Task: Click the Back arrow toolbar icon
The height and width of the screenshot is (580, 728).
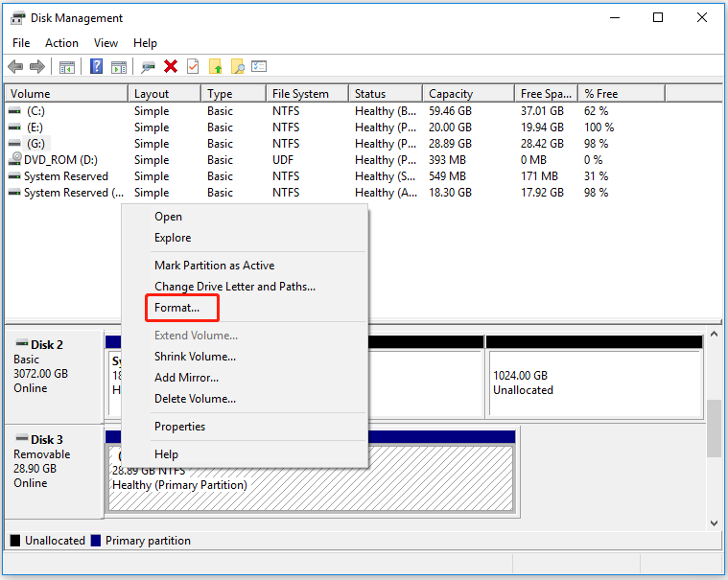Action: coord(15,67)
